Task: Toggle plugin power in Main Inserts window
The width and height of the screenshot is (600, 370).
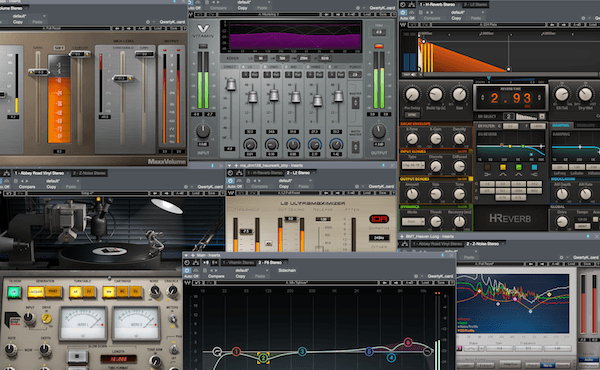Action: tap(187, 271)
